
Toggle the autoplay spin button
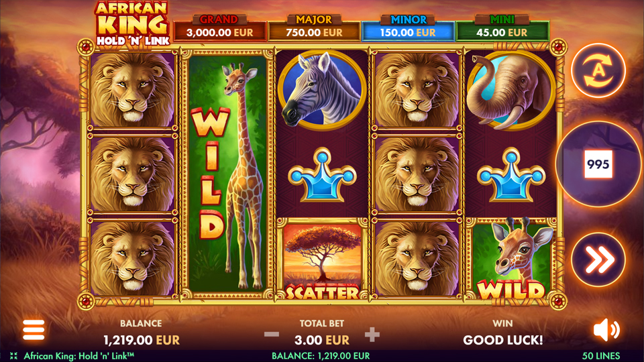coord(598,70)
